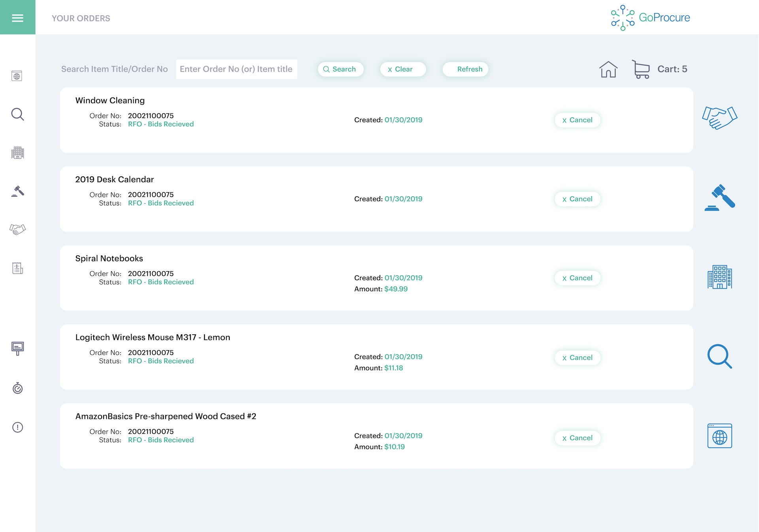Open the left sidebar invoice document icon
This screenshot has width=759, height=532.
tap(17, 268)
